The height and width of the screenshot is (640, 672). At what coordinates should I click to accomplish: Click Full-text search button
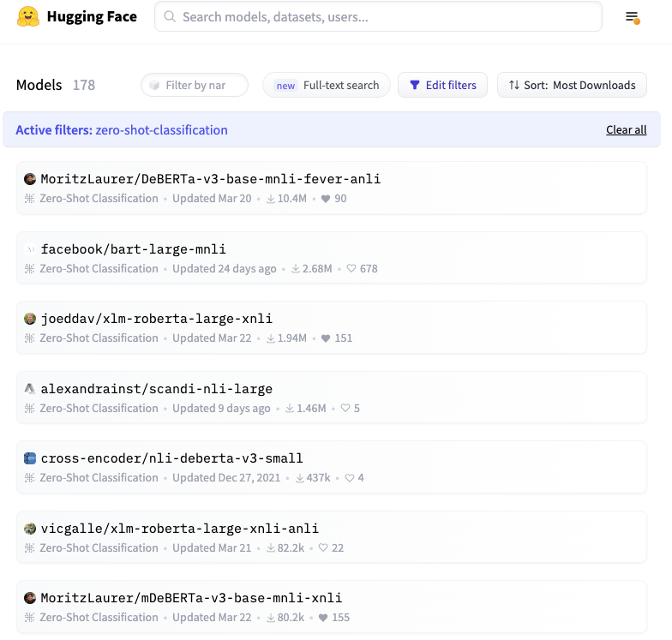click(327, 85)
